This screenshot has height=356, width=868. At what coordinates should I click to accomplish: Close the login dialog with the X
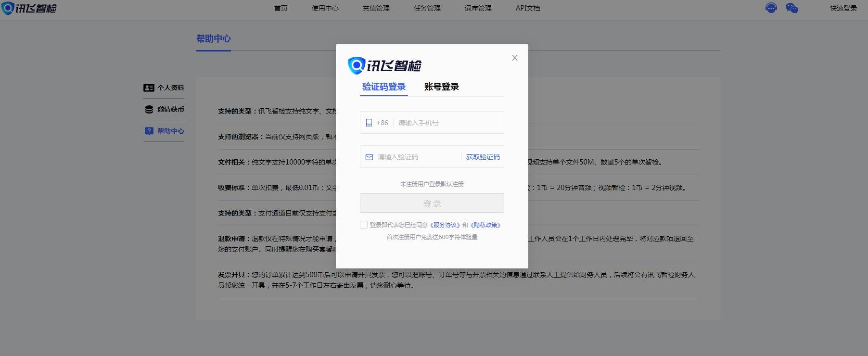(x=515, y=58)
